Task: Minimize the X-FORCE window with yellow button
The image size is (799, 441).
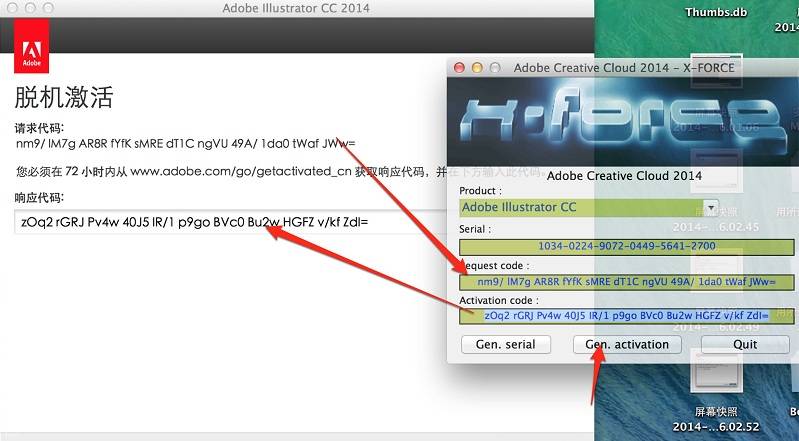Action: click(477, 68)
